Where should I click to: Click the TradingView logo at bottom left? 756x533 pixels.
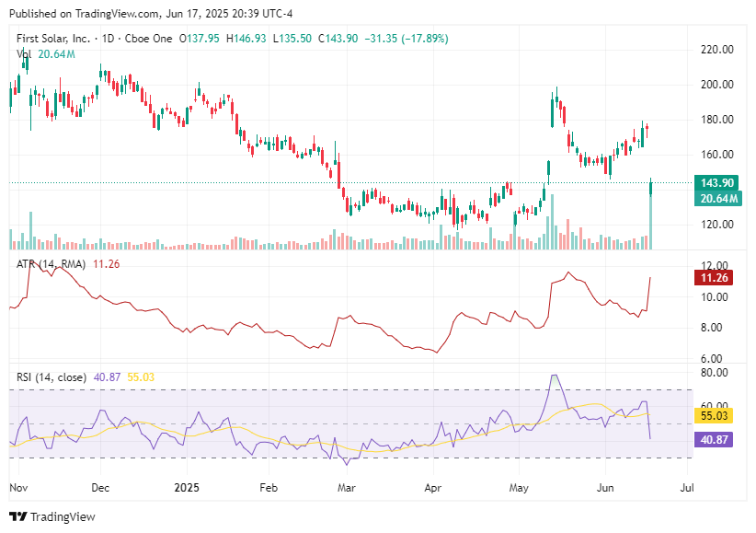pos(52,516)
